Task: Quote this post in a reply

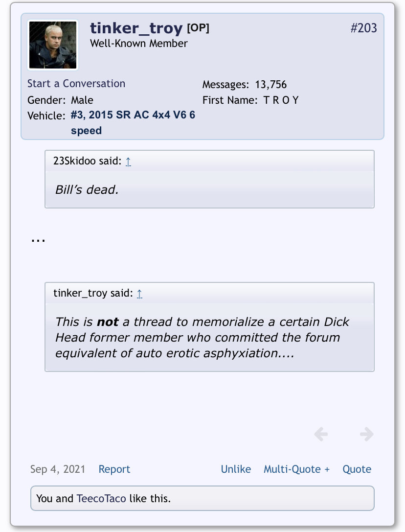Action: pos(357,469)
